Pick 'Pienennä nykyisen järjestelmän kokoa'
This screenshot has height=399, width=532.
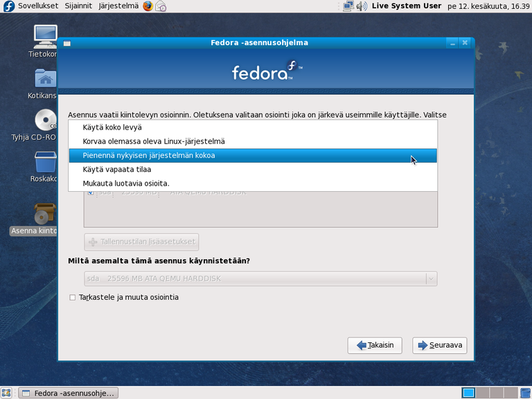tap(148, 156)
